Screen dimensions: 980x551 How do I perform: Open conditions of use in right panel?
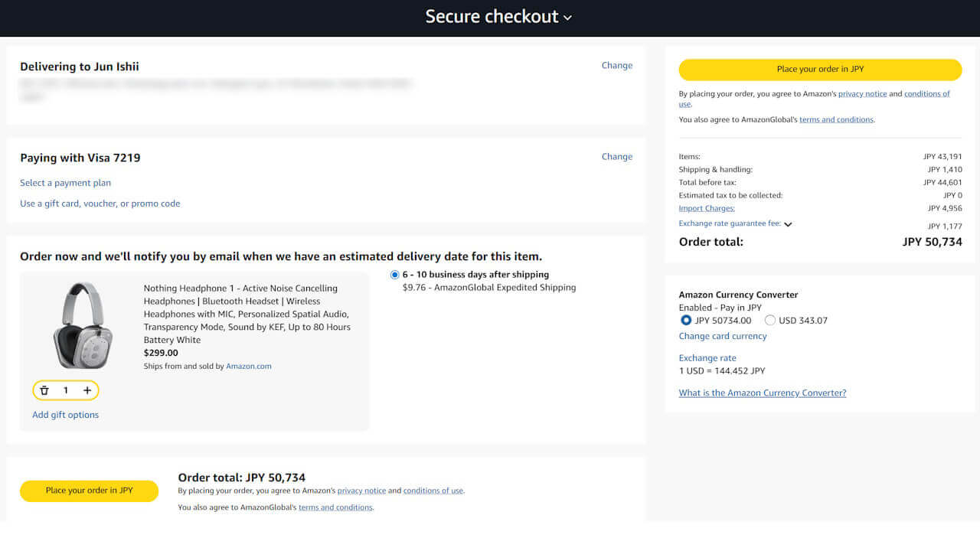(x=927, y=93)
